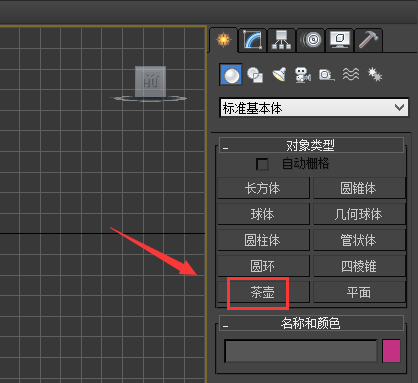Click the 圆环 button

click(x=263, y=266)
